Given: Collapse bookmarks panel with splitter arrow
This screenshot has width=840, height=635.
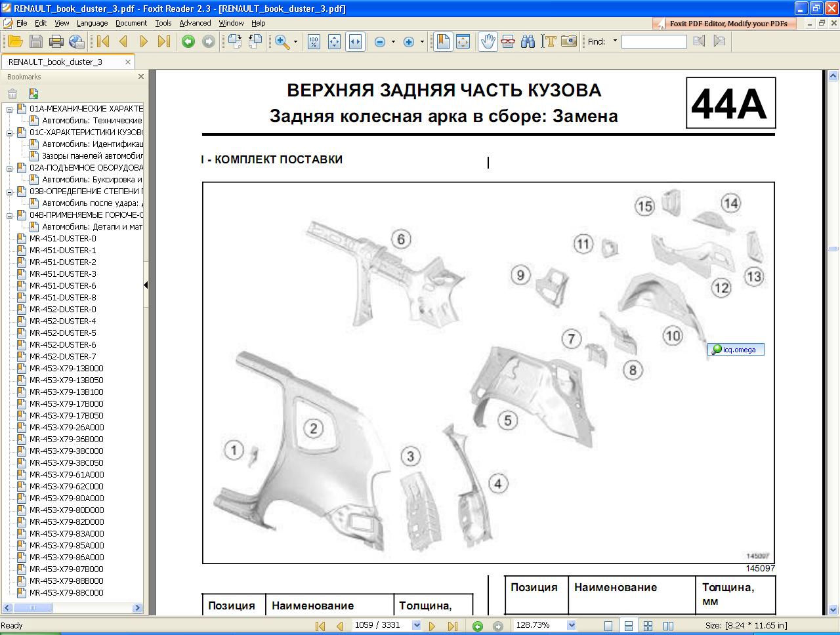Looking at the screenshot, I should (146, 285).
